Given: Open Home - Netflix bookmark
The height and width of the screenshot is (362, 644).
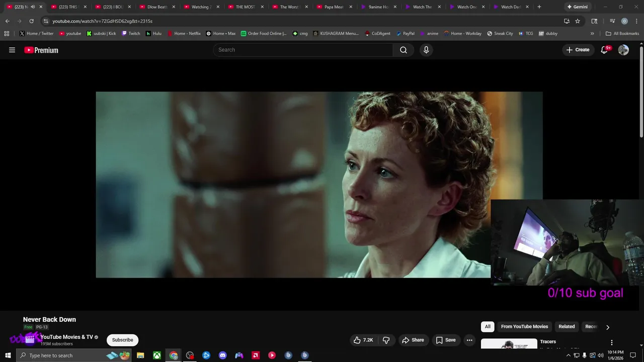Looking at the screenshot, I should click(x=184, y=34).
